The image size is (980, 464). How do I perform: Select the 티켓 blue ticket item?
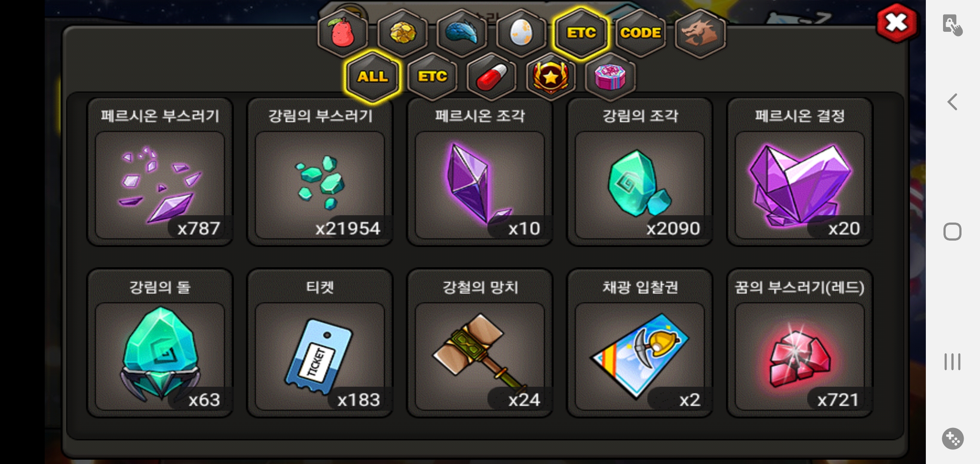coord(320,343)
